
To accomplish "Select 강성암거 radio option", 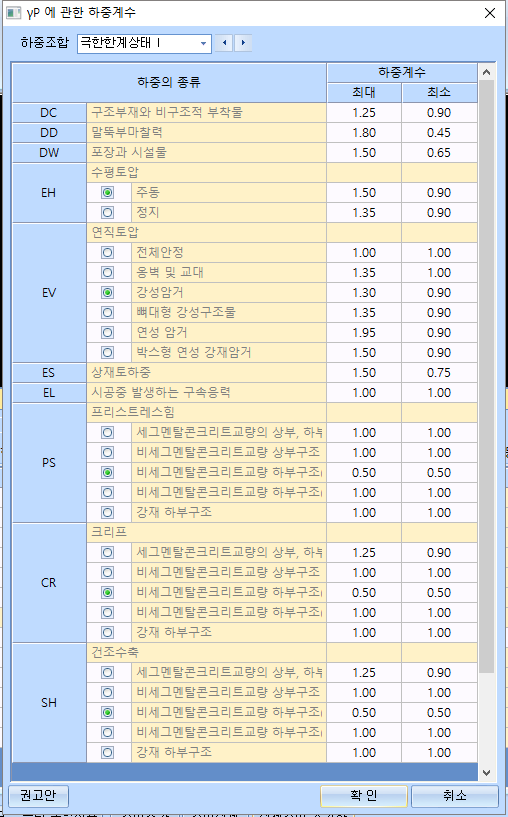I will click(108, 293).
